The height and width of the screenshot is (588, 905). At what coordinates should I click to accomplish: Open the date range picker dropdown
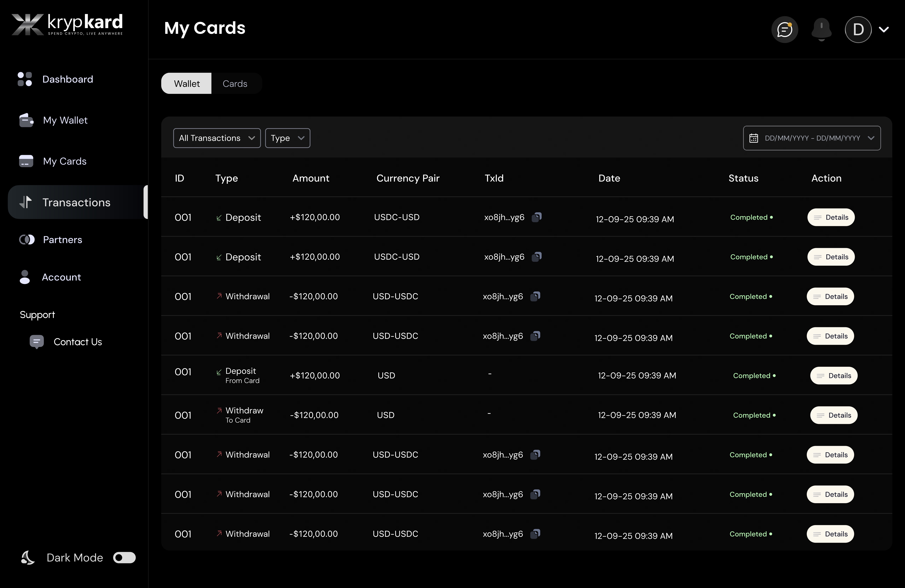pos(812,138)
